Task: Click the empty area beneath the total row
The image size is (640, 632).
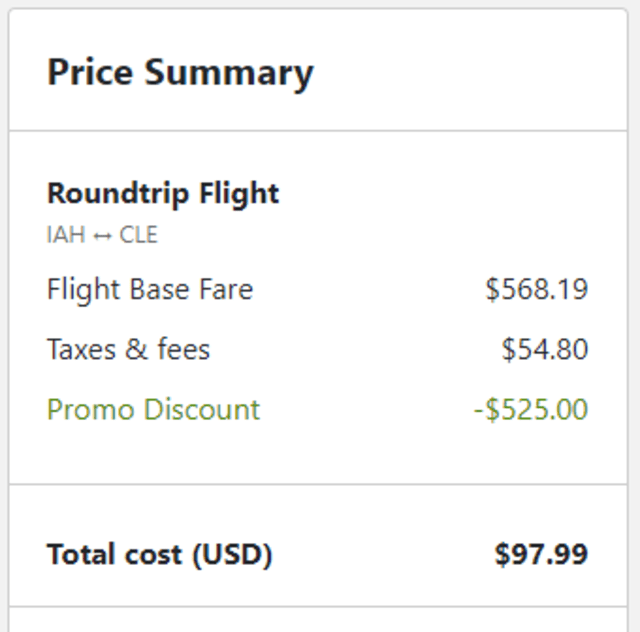Action: pos(318,620)
